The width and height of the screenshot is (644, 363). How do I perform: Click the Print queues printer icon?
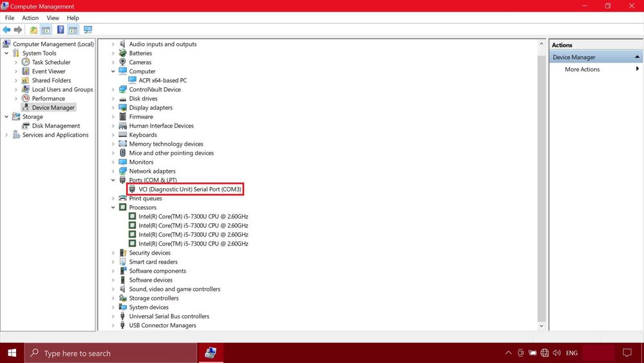(x=122, y=198)
